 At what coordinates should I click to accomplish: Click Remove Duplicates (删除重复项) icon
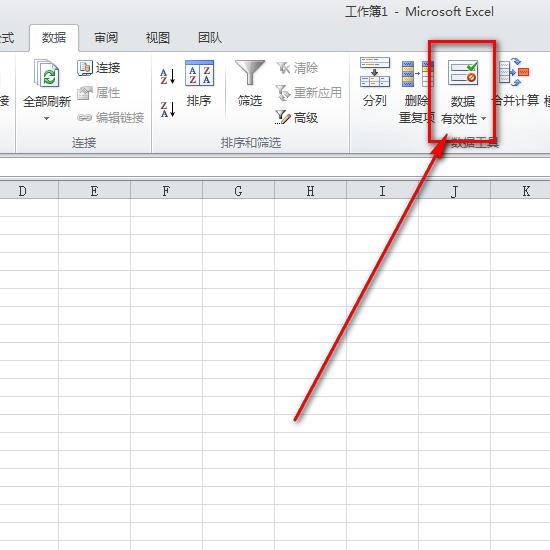(x=417, y=73)
